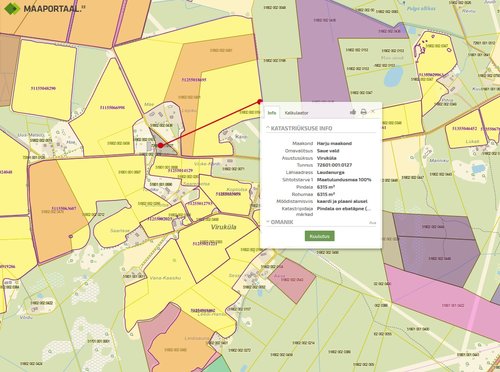
Task: Collapse the Katastriüksuse Info section
Action: click(268, 128)
